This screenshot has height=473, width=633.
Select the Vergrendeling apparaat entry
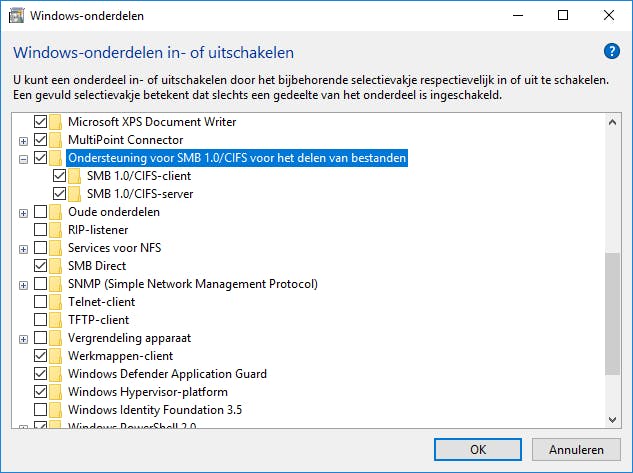[129, 338]
